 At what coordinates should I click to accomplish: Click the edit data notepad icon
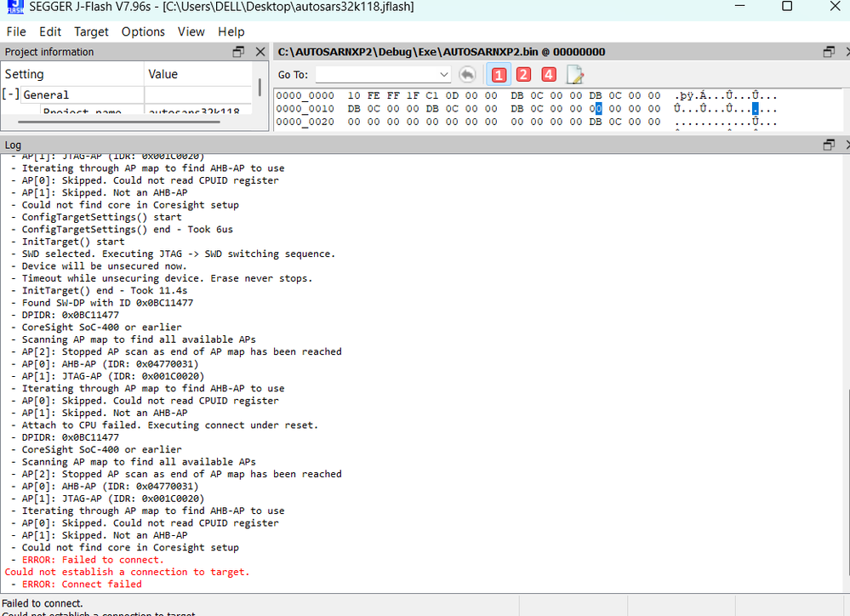[x=574, y=74]
